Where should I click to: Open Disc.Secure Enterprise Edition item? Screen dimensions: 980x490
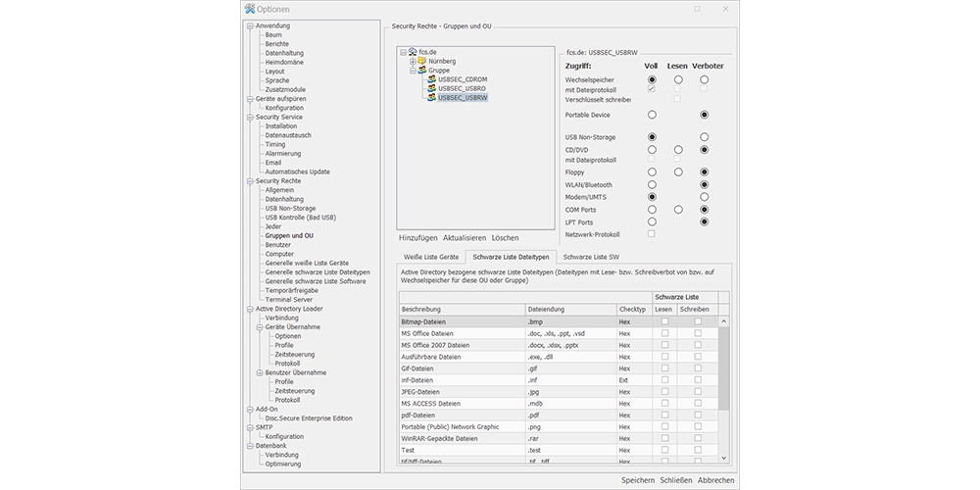309,418
